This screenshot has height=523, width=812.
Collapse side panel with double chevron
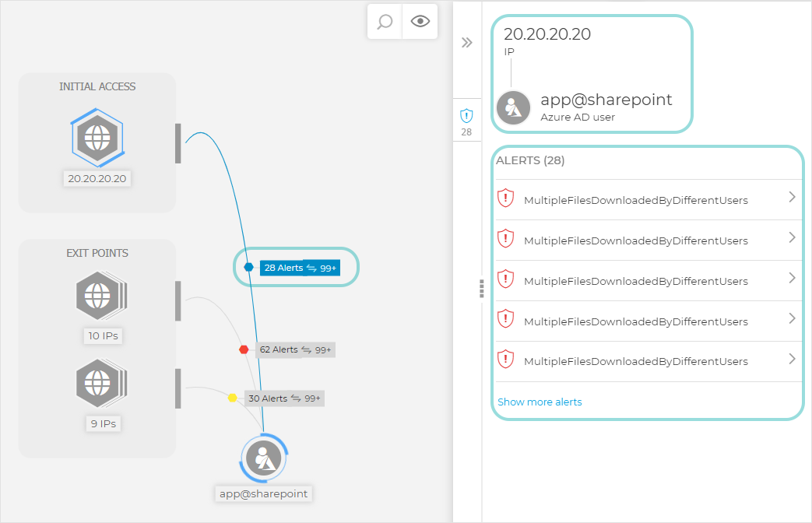click(467, 43)
